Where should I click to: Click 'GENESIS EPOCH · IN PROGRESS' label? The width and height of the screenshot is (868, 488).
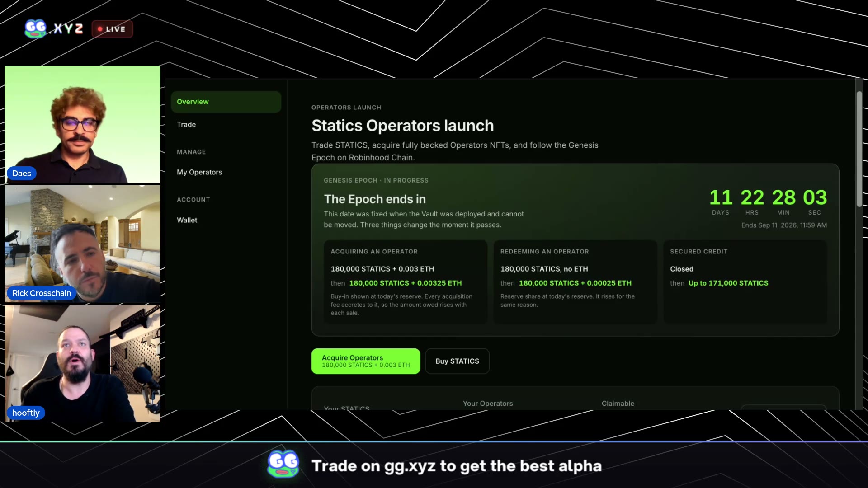pos(376,180)
